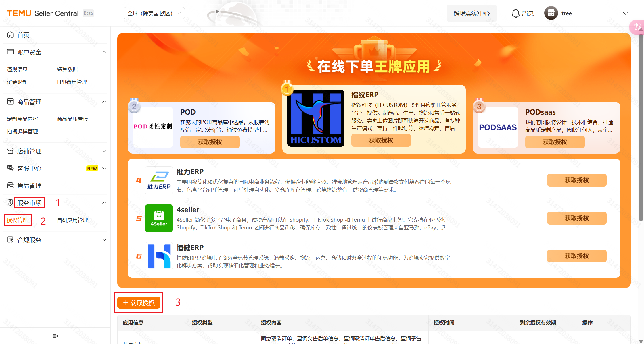Click the HICUSTOM 指纹ERP logo
This screenshot has height=344, width=644.
tap(316, 118)
